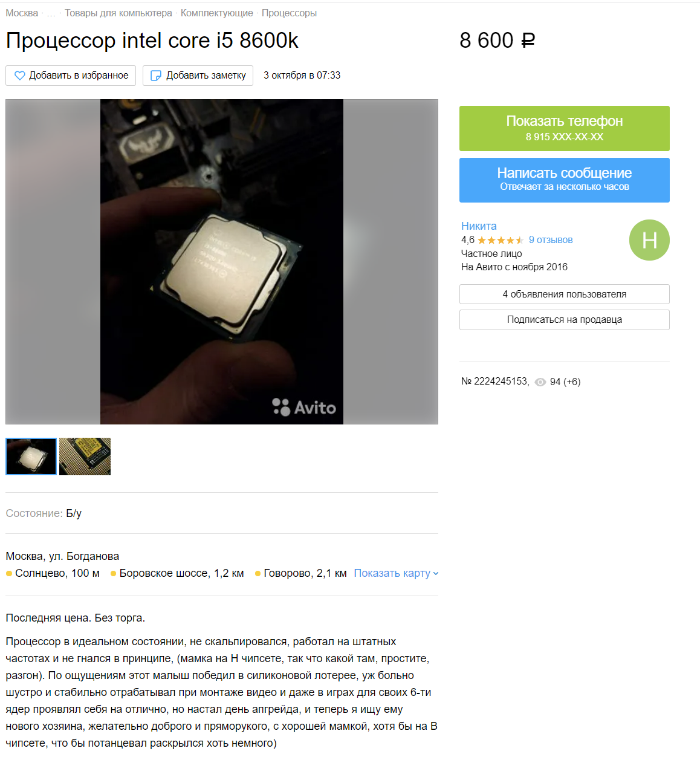Open the collapsed breadcrumb ellipsis

[x=51, y=13]
